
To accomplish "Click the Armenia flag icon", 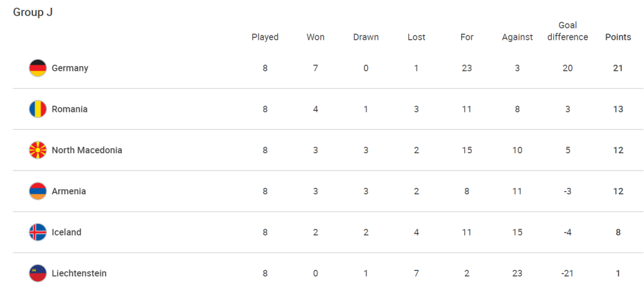I will 38,191.
